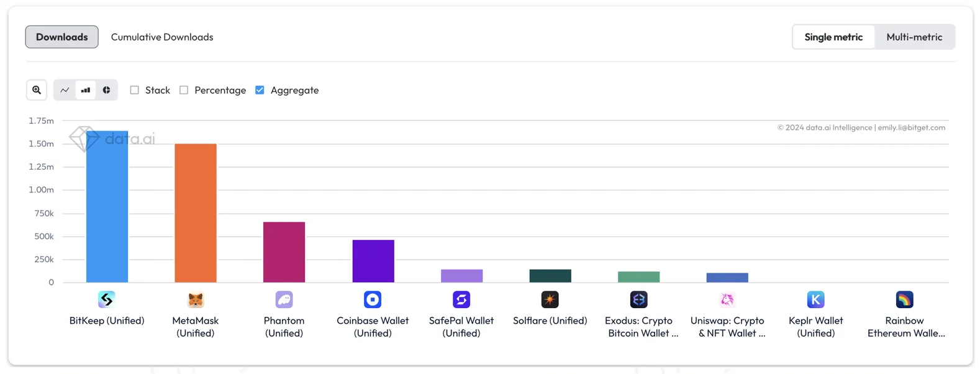Enable the Stack checkbox
This screenshot has width=980, height=374.
[134, 90]
